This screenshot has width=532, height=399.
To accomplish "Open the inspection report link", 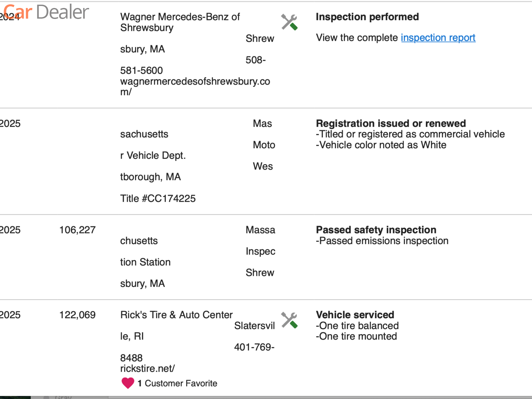I will (438, 38).
